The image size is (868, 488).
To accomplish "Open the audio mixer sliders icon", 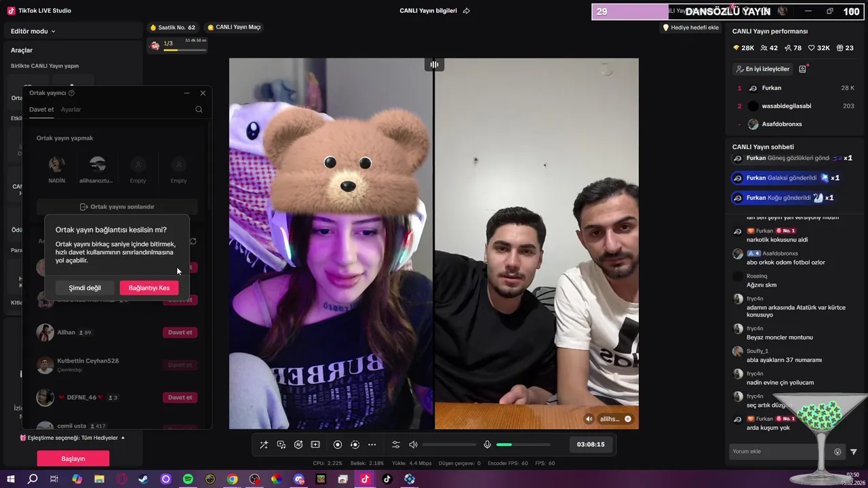I will (396, 445).
